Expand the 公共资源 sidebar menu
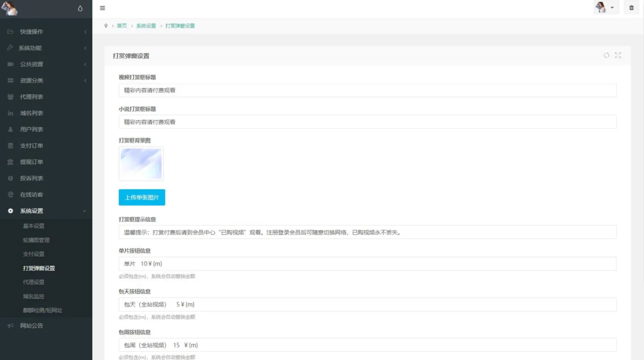 (32, 64)
